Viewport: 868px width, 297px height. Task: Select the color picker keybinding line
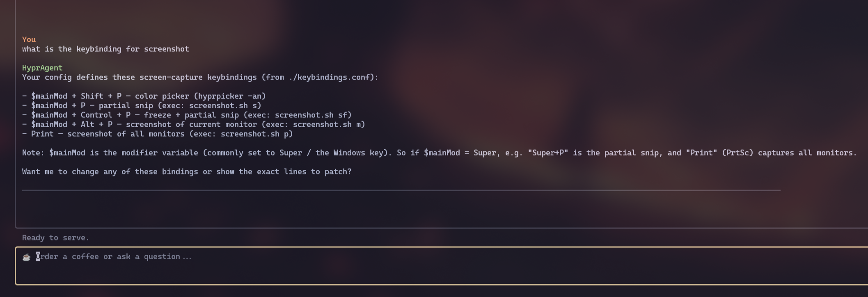[144, 96]
